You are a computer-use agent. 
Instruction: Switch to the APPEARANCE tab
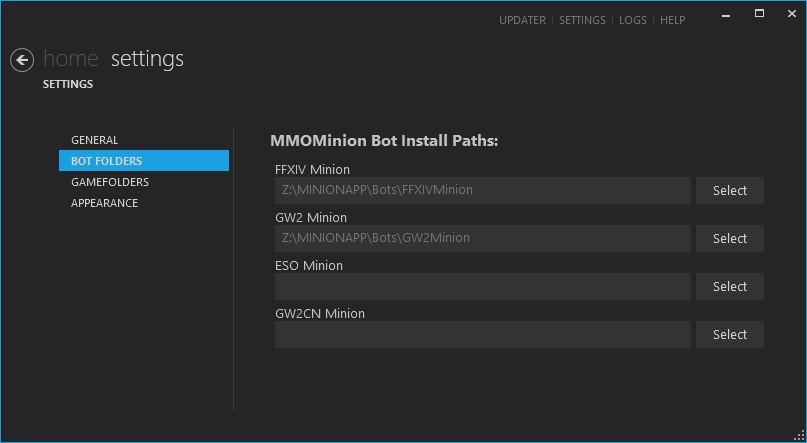(144, 203)
